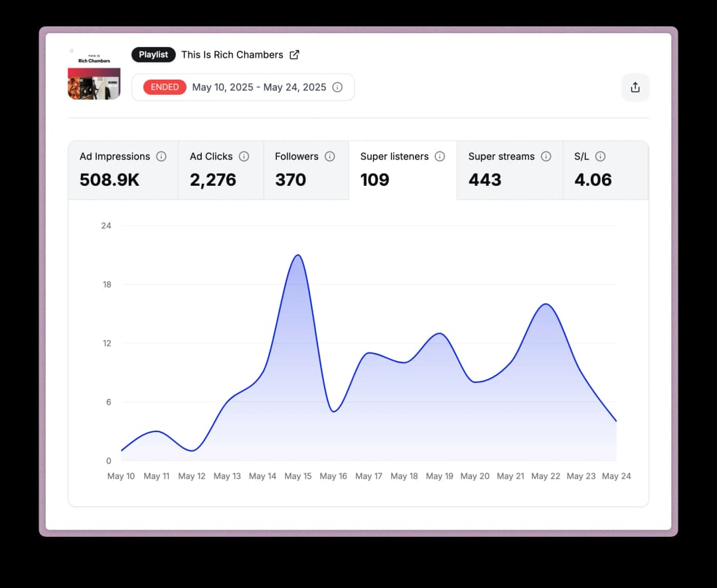
Task: Click the Ad Impressions info icon
Action: pos(161,157)
